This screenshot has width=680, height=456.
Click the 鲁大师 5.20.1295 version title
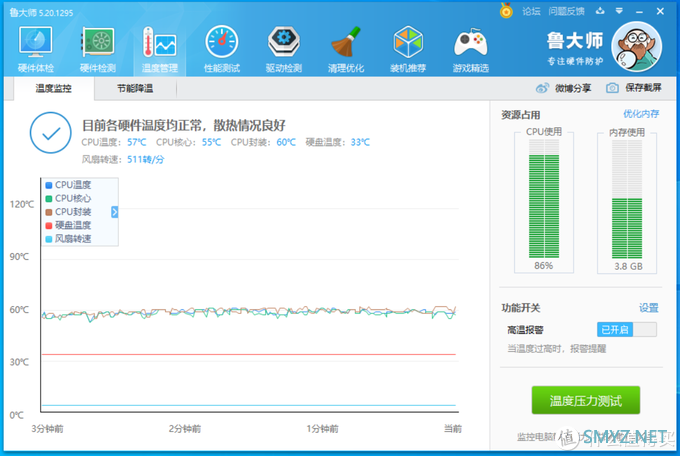pos(42,13)
